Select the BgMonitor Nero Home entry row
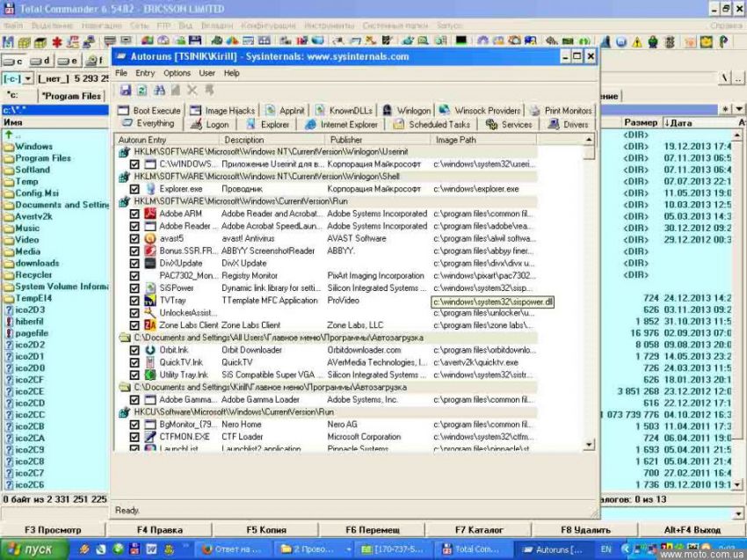Image resolution: width=747 pixels, height=560 pixels. click(x=327, y=424)
